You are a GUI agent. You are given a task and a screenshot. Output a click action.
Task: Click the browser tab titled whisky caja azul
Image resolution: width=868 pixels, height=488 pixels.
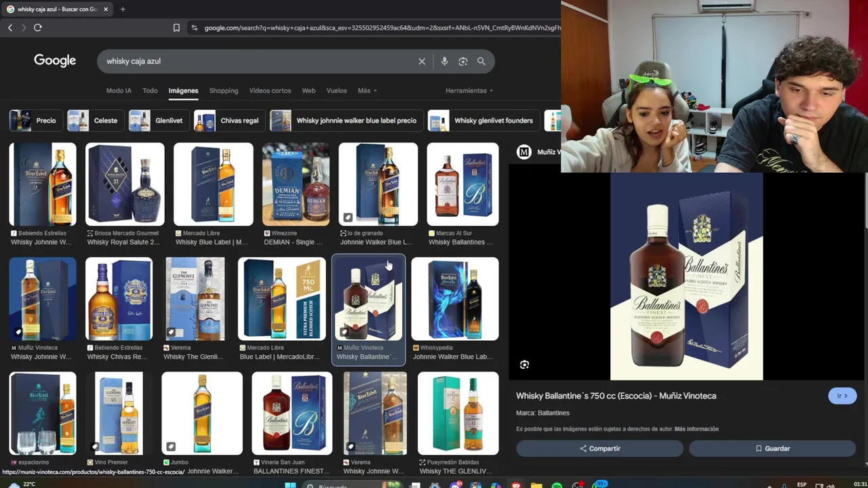58,9
